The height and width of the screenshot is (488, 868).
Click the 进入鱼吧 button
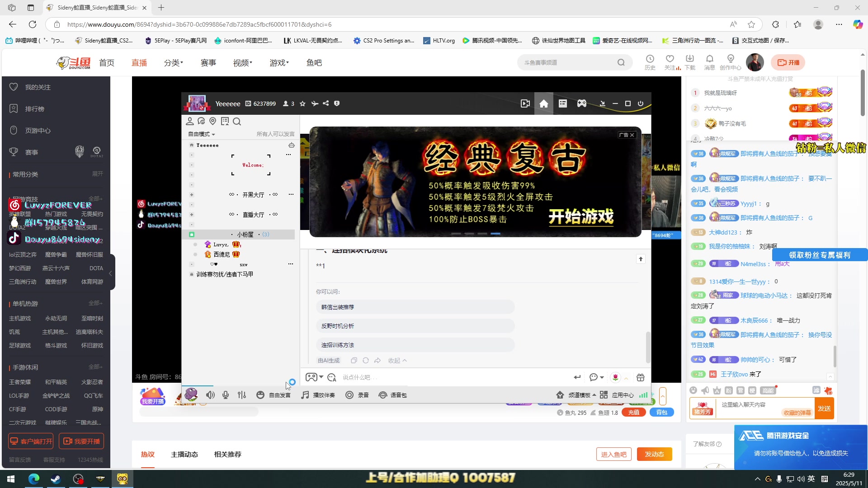613,454
